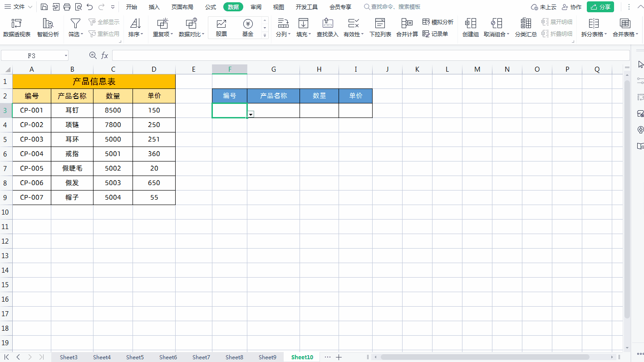Image resolution: width=644 pixels, height=362 pixels.
Task: Open 数据对比 data compare tool
Action: (x=191, y=28)
